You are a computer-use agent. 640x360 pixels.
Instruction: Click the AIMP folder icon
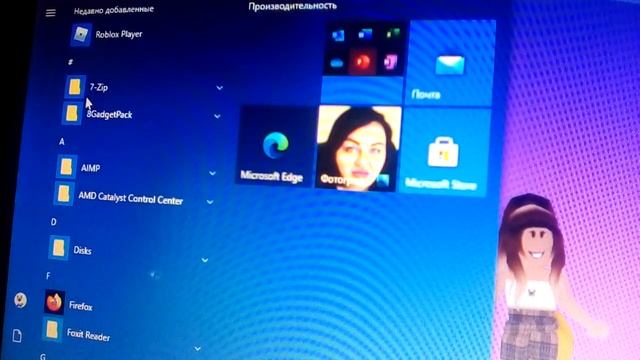point(66,167)
